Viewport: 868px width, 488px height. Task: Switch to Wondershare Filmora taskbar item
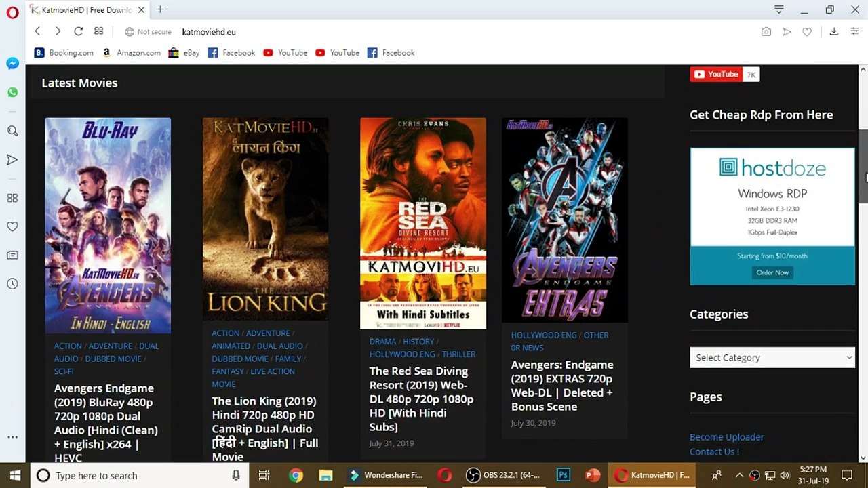tap(387, 475)
